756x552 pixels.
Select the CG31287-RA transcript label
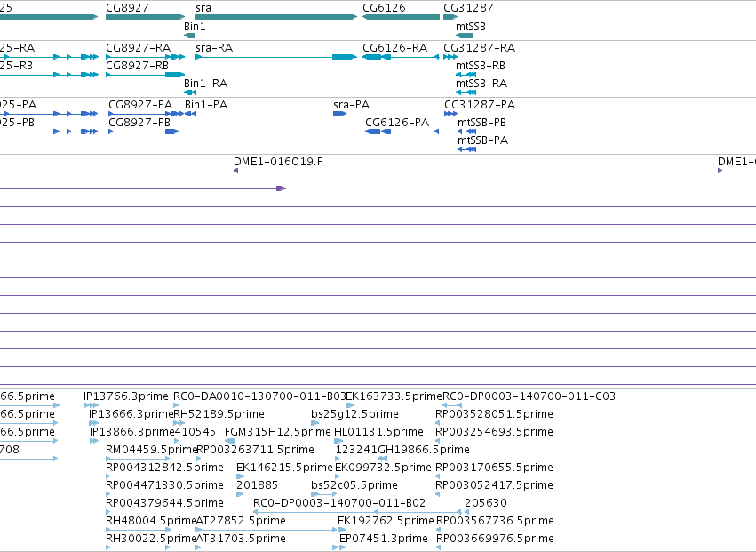[479, 48]
